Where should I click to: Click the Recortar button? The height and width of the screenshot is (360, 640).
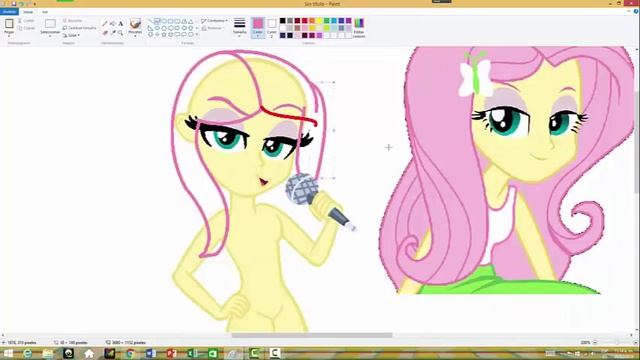pos(73,20)
